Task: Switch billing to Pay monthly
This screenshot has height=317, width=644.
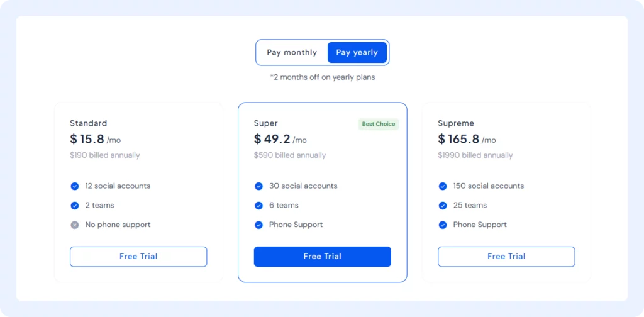Action: [292, 53]
